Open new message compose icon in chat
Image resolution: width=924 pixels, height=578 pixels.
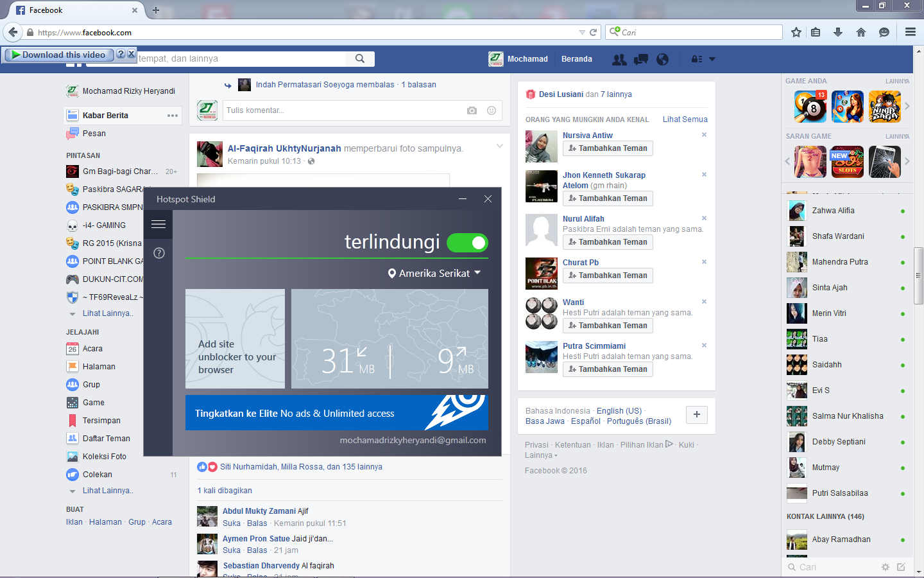pos(901,567)
